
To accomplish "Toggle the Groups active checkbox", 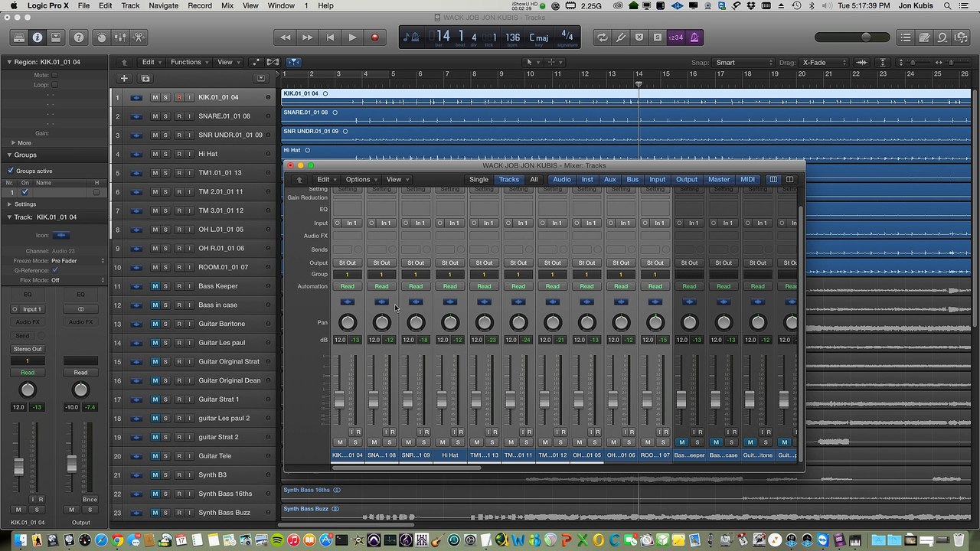I will click(x=10, y=171).
